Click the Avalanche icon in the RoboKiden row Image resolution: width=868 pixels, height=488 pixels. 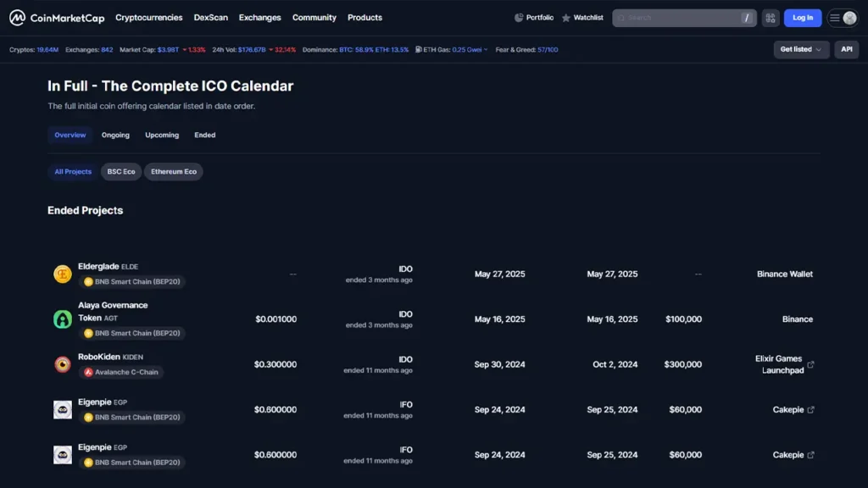click(x=88, y=373)
